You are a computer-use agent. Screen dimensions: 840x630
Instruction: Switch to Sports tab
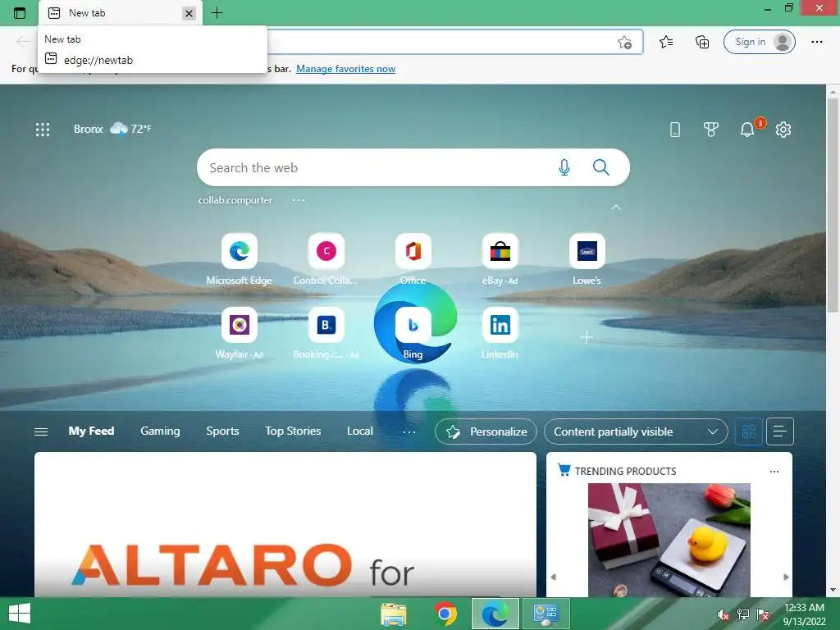pos(222,431)
